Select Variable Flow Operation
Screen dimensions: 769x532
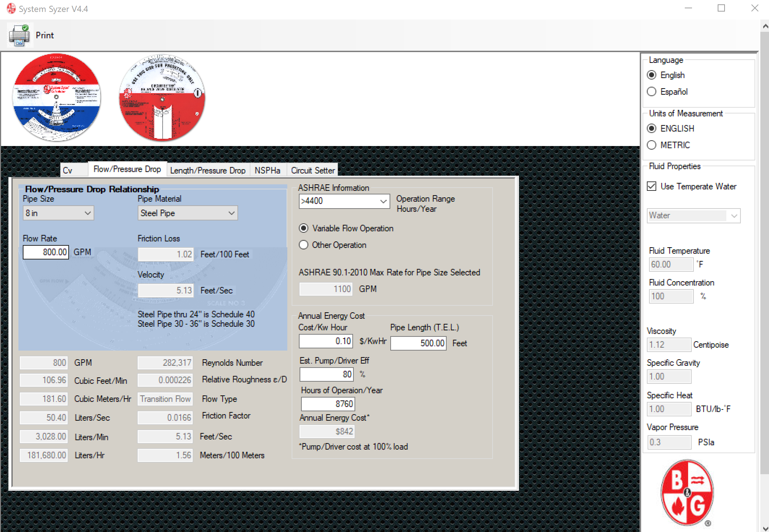point(304,228)
